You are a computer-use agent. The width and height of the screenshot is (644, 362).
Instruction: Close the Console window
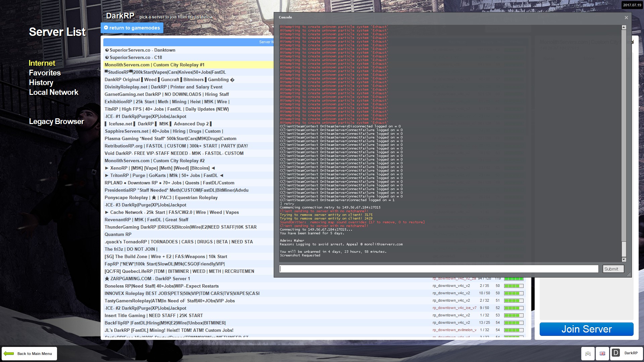point(626,17)
